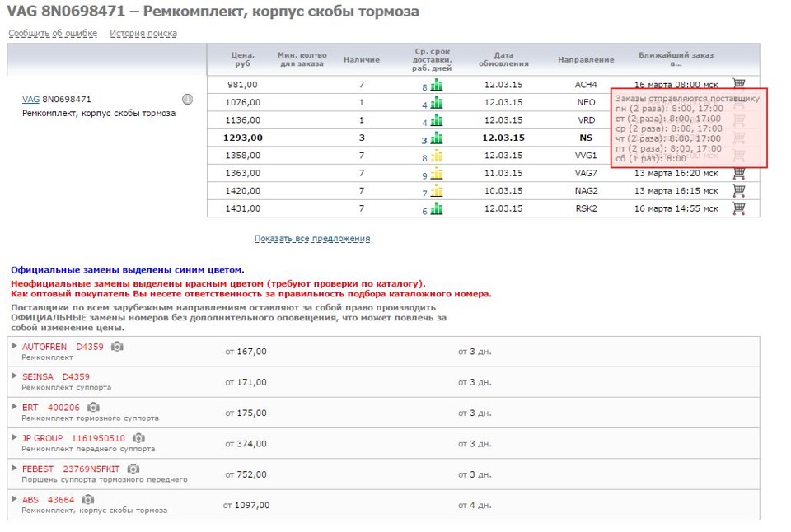Viewport: 791px width, 532px height.
Task: Open the SEINSA brand link
Action: (x=37, y=376)
